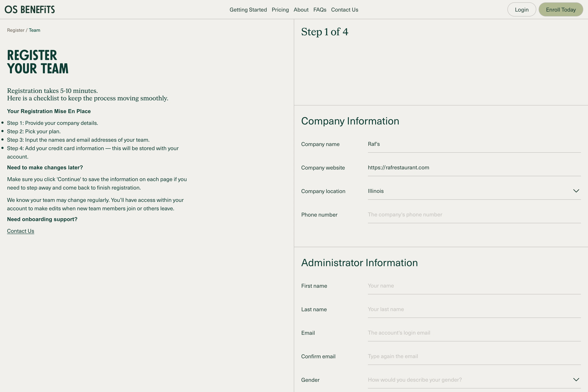
Task: Click the Last name field
Action: (474, 309)
